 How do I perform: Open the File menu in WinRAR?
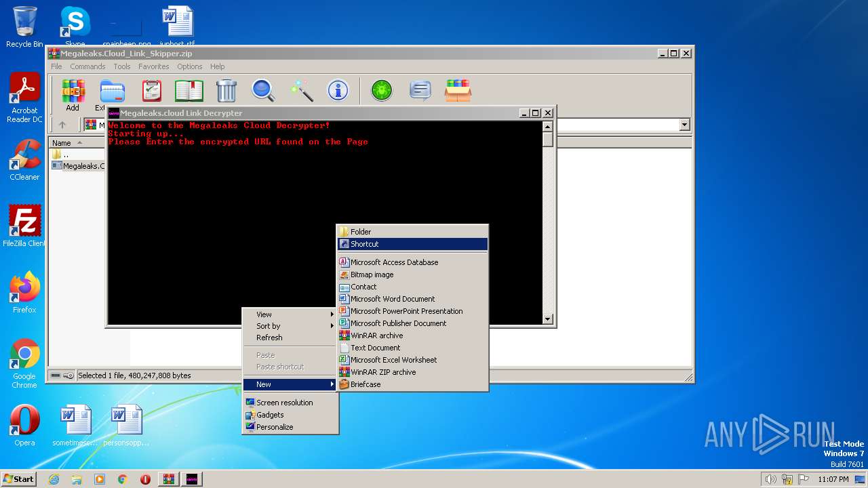coord(56,66)
